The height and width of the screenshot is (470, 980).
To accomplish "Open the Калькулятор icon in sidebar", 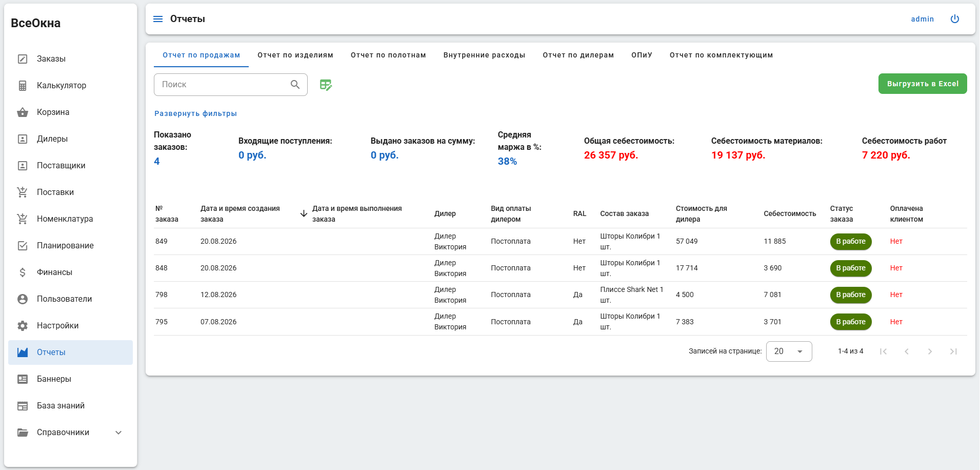I will pyautogui.click(x=23, y=86).
